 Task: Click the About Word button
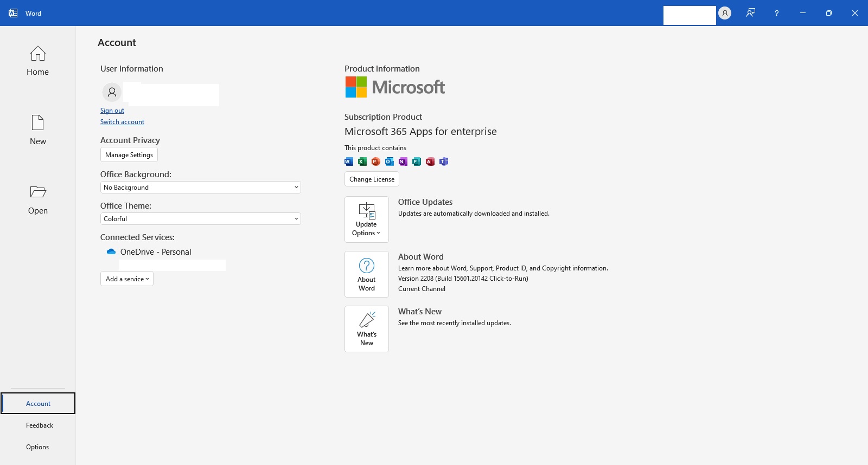coord(367,274)
